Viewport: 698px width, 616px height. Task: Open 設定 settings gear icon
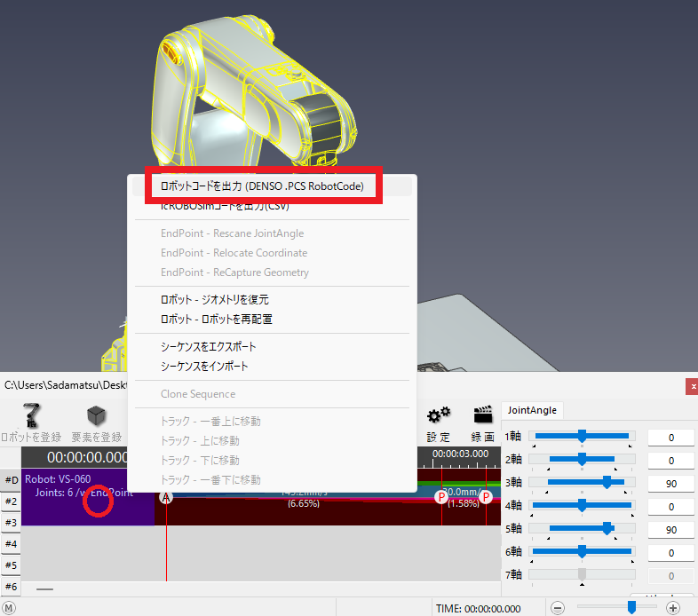pyautogui.click(x=439, y=417)
